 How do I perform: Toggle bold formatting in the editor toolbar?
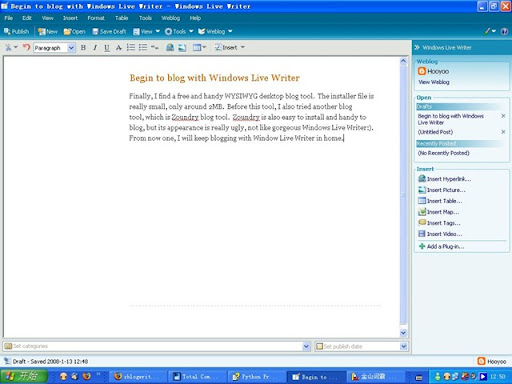tap(83, 48)
